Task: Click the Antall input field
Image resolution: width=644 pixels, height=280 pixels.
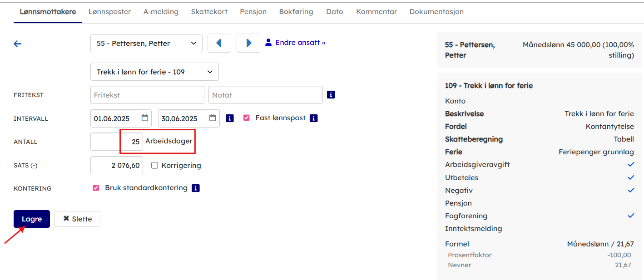Action: click(x=117, y=142)
